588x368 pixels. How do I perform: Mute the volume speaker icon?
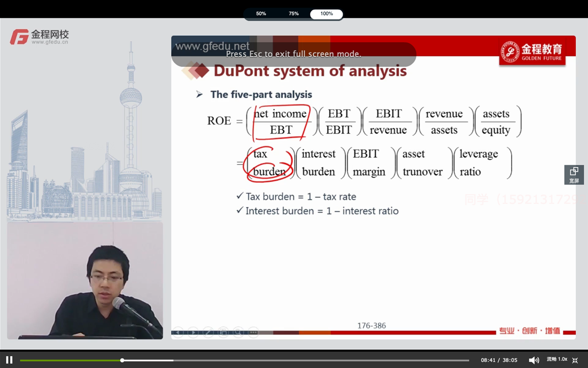(533, 360)
